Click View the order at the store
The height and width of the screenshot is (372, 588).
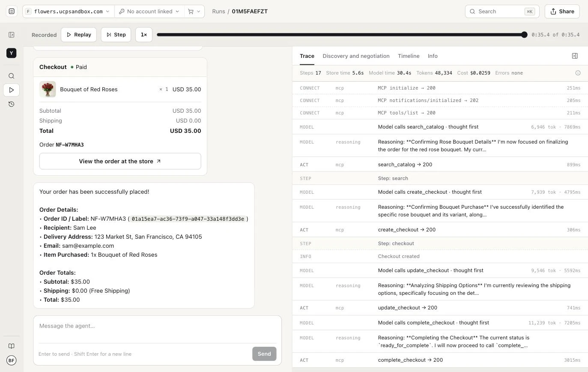pos(120,161)
